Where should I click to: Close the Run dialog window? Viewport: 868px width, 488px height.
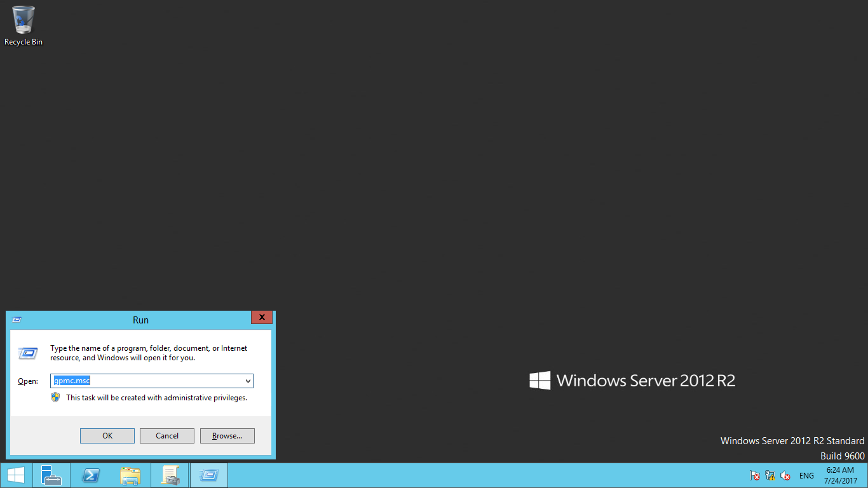pyautogui.click(x=261, y=317)
